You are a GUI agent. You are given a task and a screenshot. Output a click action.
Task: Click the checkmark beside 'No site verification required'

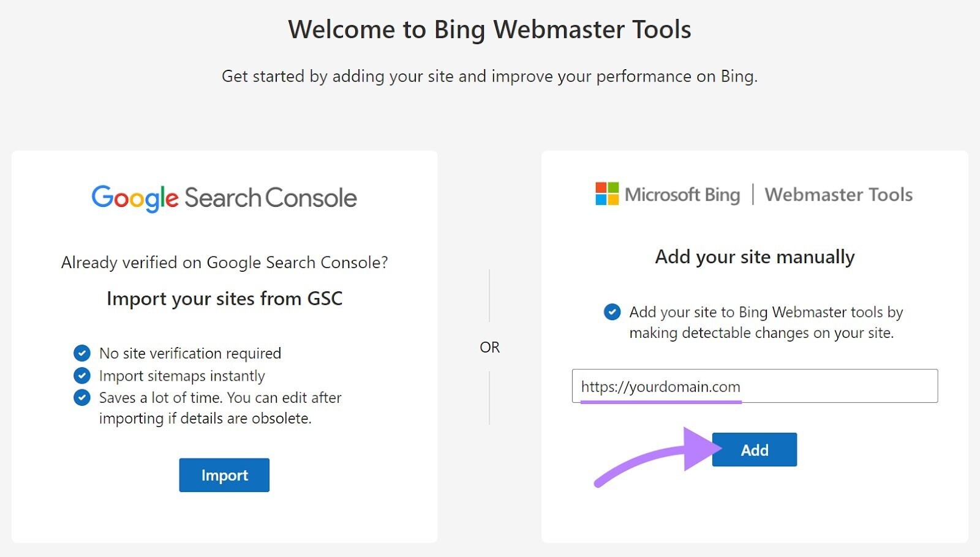(81, 353)
